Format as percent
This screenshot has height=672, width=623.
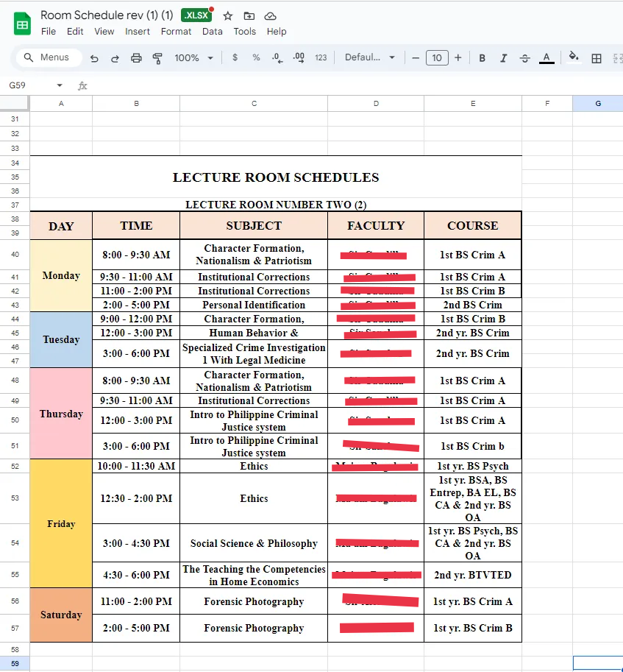tap(256, 57)
